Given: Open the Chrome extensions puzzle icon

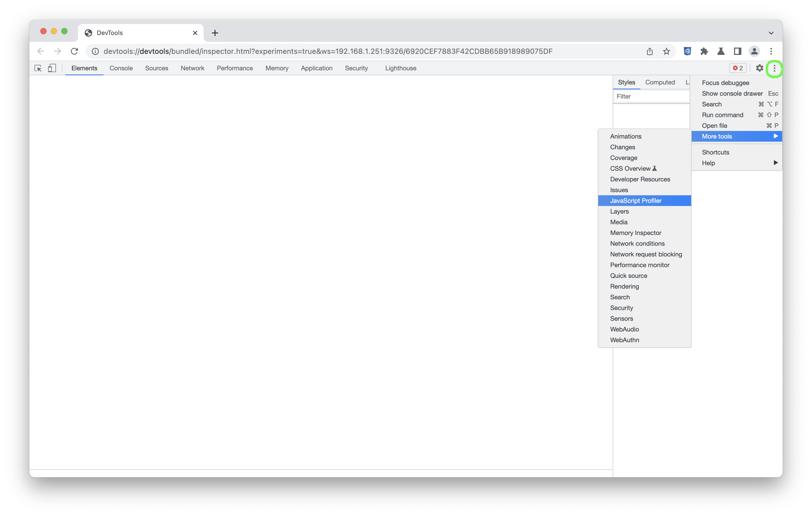Looking at the screenshot, I should click(704, 51).
